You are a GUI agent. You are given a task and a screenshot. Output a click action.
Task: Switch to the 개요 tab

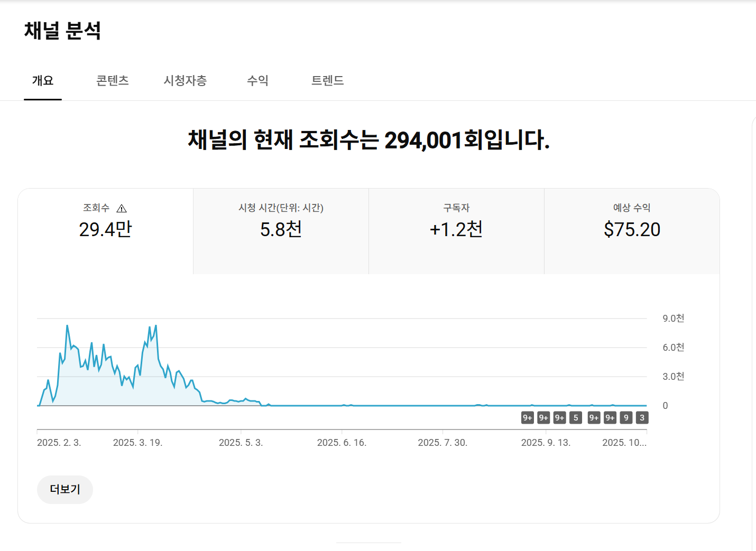[43, 81]
